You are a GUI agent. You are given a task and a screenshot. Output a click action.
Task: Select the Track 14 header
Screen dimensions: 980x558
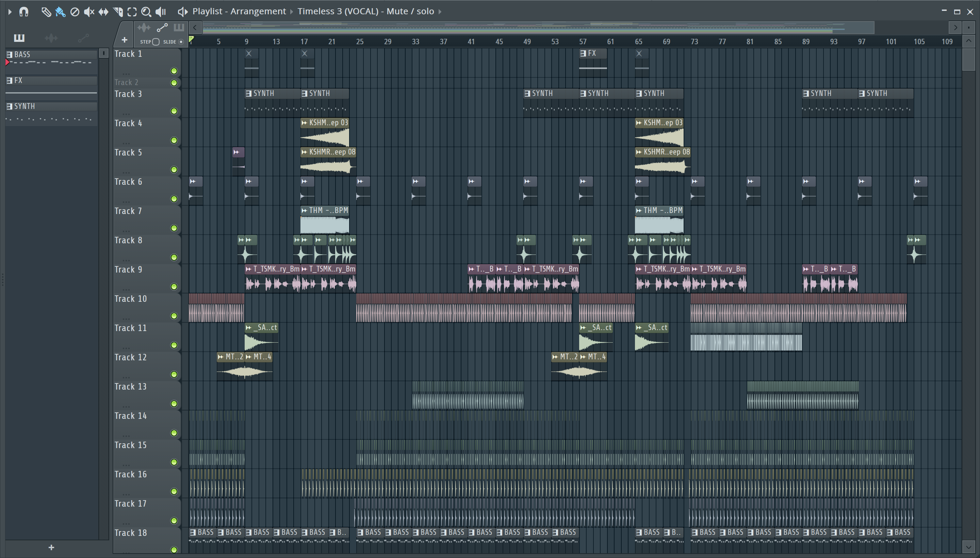(147, 424)
